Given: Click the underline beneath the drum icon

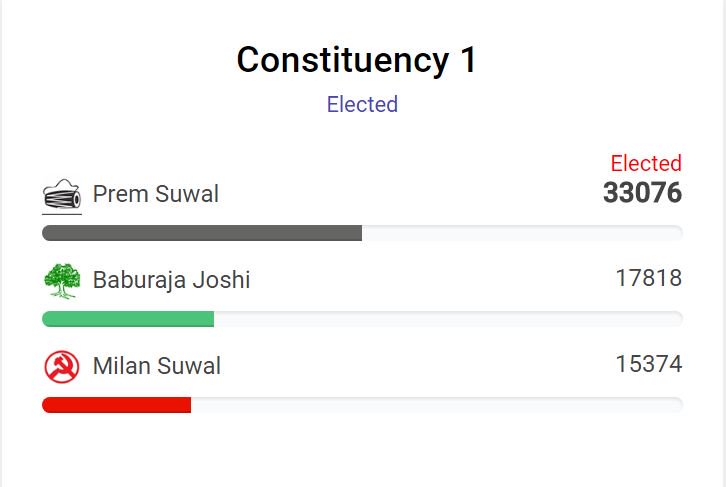Looking at the screenshot, I should click(62, 214).
